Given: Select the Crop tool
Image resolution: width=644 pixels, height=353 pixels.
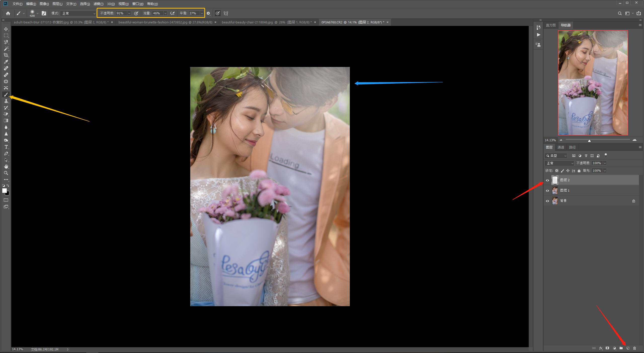Looking at the screenshot, I should pyautogui.click(x=6, y=55).
